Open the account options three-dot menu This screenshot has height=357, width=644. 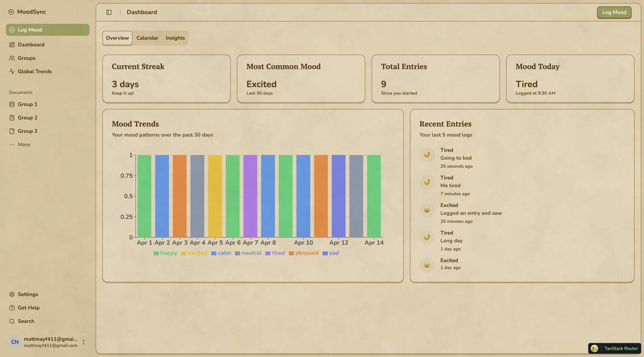point(83,342)
